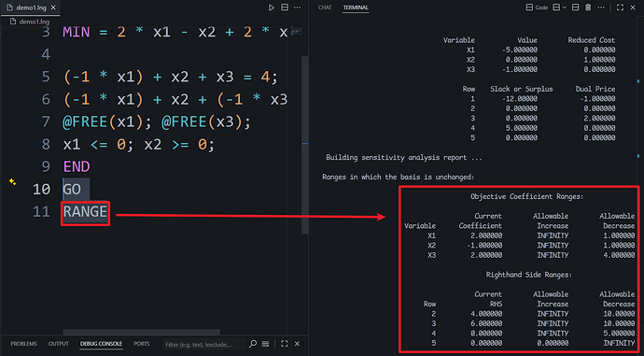Split the editor right icon
The width and height of the screenshot is (644, 356).
(285, 7)
